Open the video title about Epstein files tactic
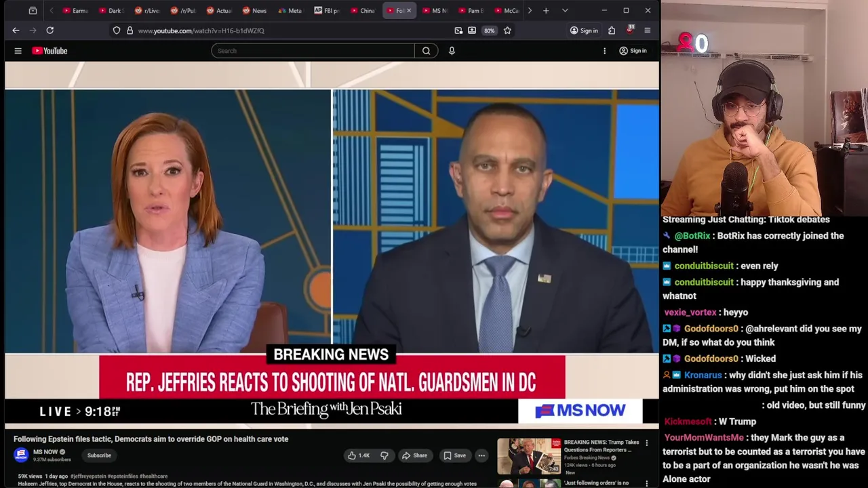 (151, 439)
